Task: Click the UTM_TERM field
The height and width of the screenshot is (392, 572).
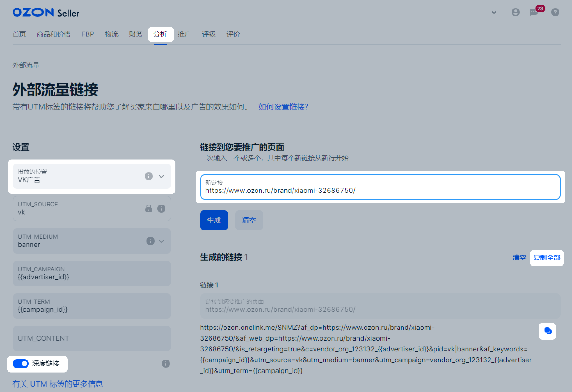Action: coord(92,306)
